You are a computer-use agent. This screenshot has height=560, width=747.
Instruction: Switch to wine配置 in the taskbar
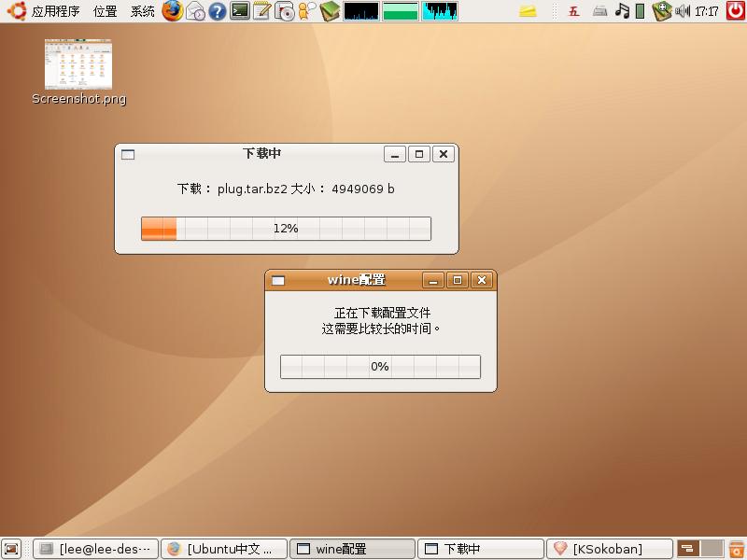pyautogui.click(x=353, y=549)
